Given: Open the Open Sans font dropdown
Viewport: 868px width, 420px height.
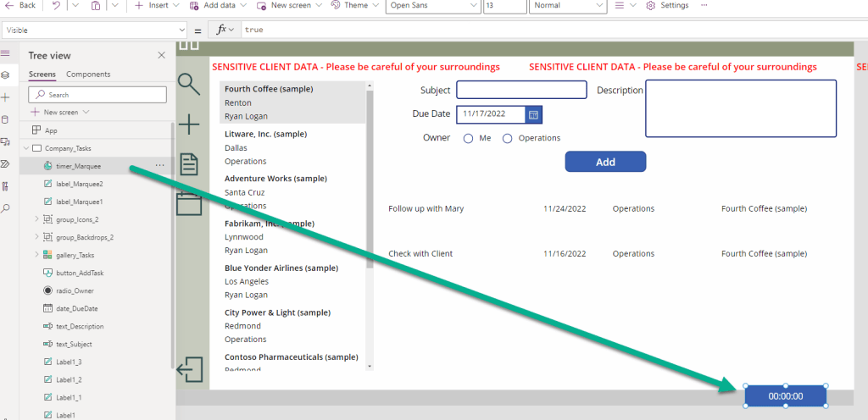Looking at the screenshot, I should coord(433,6).
